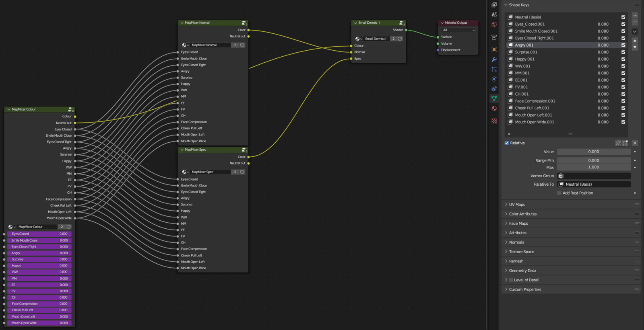Disable the Neutral (Basis) shape key checkbox
Image resolution: width=644 pixels, height=330 pixels.
(623, 17)
